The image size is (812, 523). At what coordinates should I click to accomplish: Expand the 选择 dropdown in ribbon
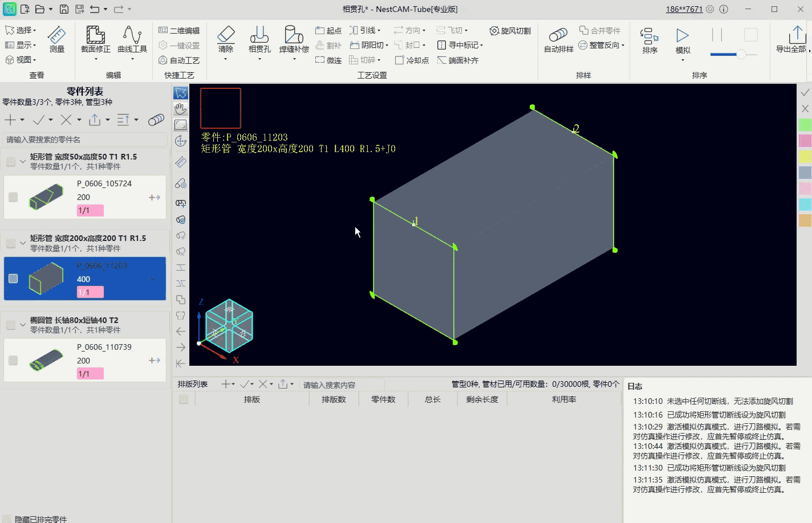pyautogui.click(x=21, y=30)
